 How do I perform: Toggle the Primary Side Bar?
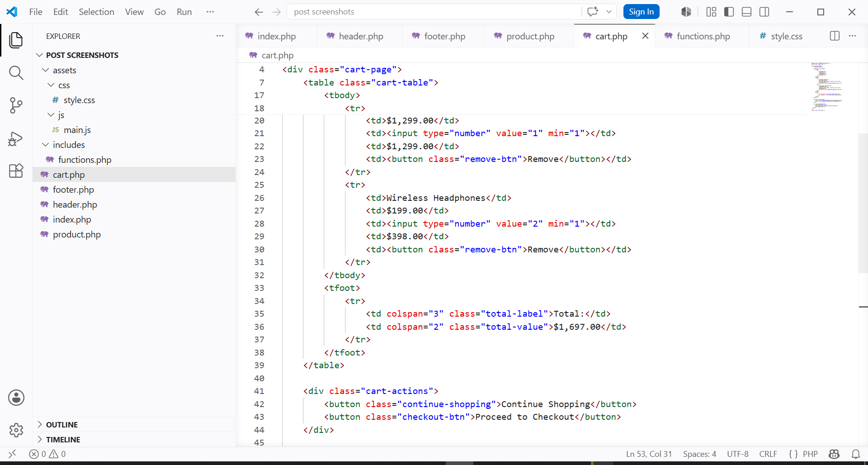pos(729,12)
